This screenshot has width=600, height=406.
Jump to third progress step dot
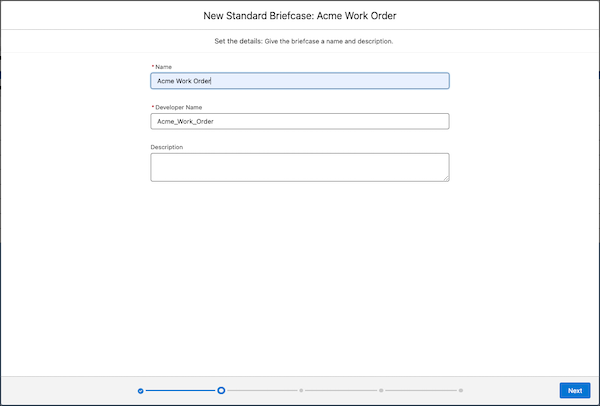coord(301,391)
